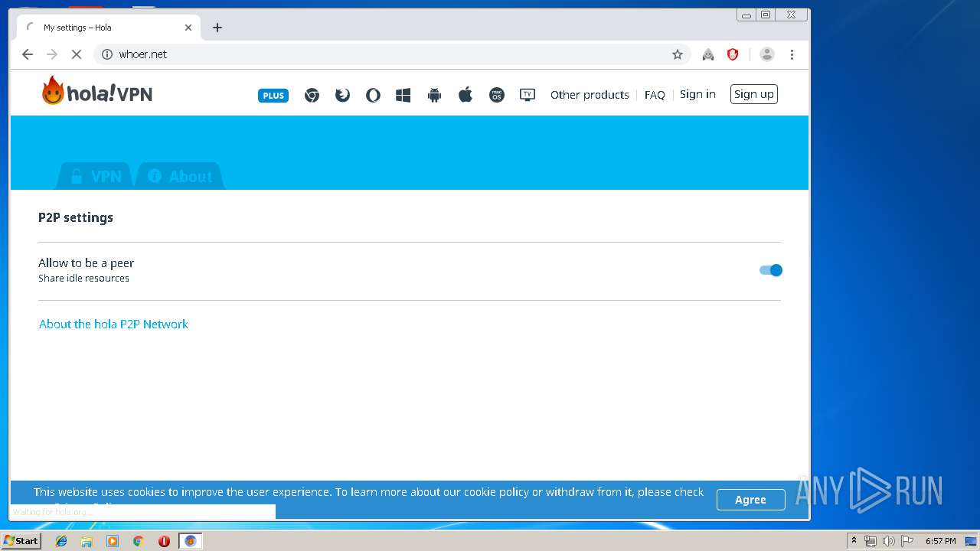The image size is (980, 551).
Task: Switch to the VPN settings tab
Action: pyautogui.click(x=95, y=176)
